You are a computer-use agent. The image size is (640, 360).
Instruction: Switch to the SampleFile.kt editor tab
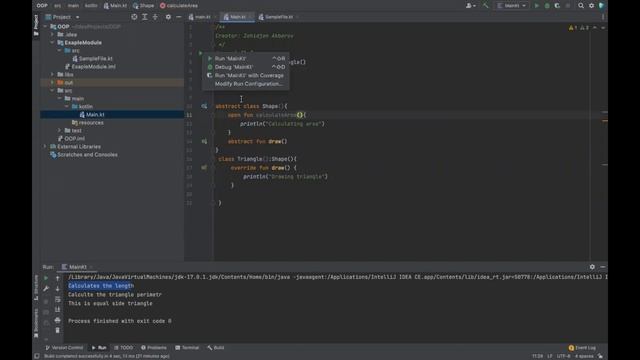(279, 17)
